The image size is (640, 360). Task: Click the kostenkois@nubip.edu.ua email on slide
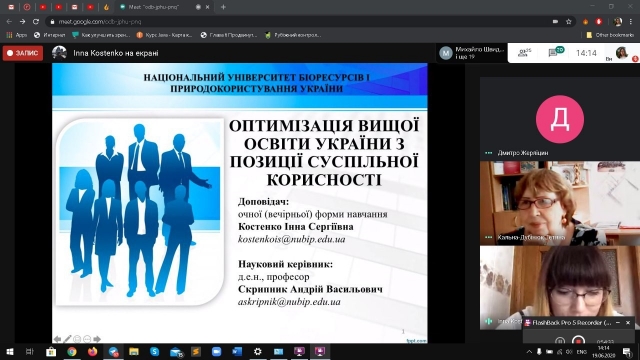291,239
